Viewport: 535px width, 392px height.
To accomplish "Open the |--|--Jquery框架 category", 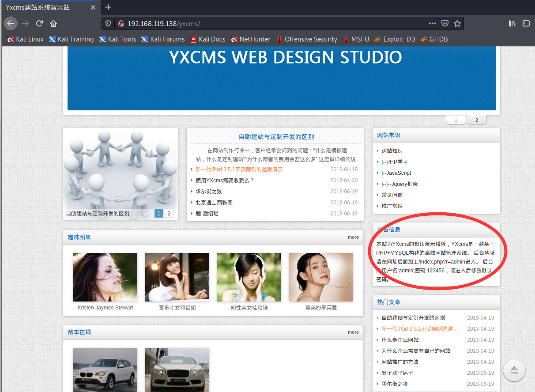I will [399, 184].
